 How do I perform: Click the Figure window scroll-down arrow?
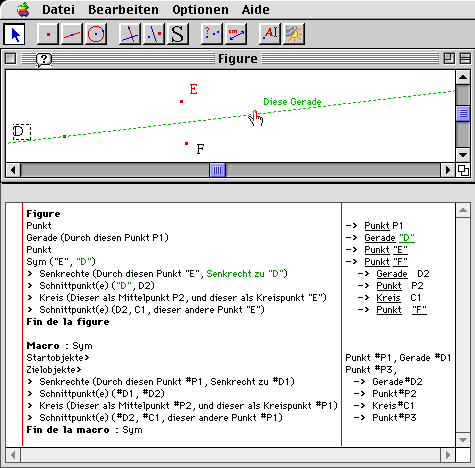(463, 155)
